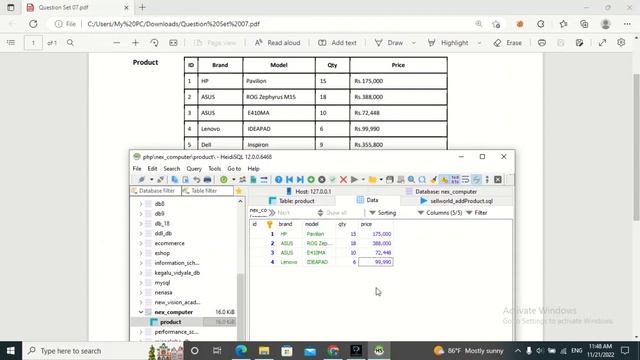Click the price cell showing 99,990
The width and height of the screenshot is (640, 360).
[x=376, y=262]
